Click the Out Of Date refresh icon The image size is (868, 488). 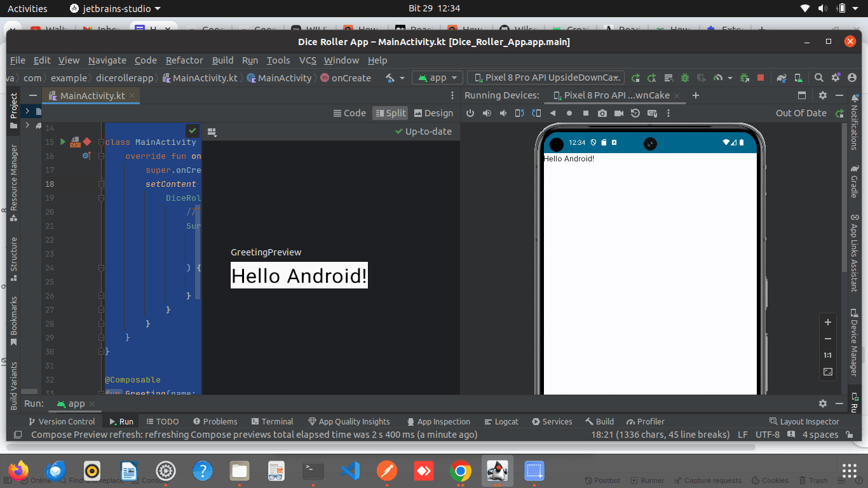click(839, 113)
